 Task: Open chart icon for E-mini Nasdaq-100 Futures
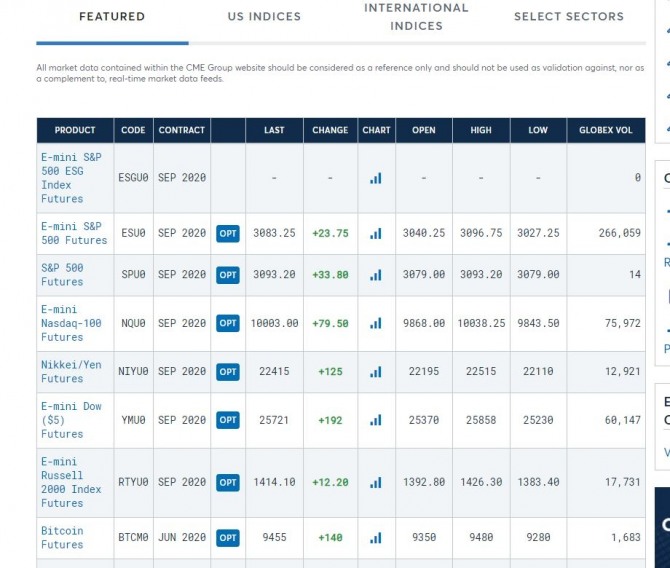pyautogui.click(x=376, y=323)
